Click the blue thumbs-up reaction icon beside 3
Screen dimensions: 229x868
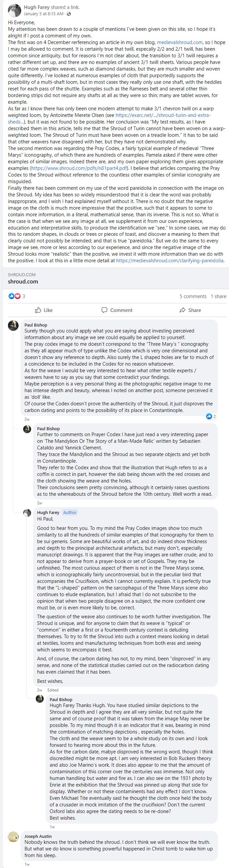point(11,296)
